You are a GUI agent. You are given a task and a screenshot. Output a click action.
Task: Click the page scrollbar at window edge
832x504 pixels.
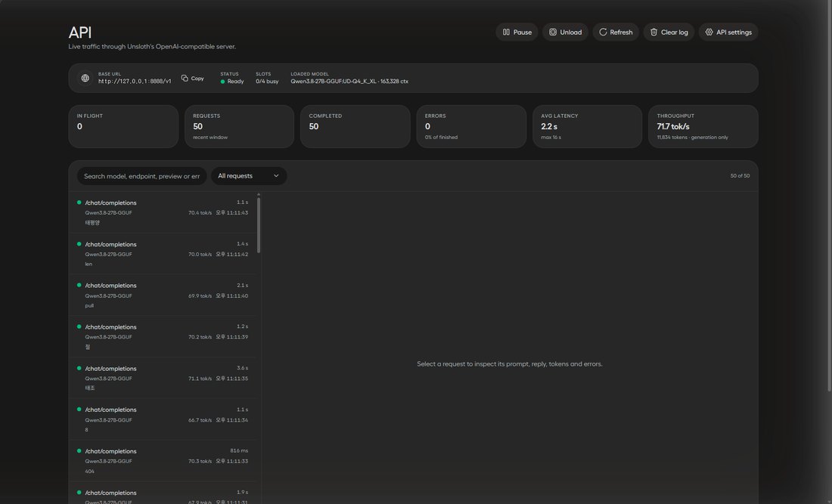coord(829,196)
